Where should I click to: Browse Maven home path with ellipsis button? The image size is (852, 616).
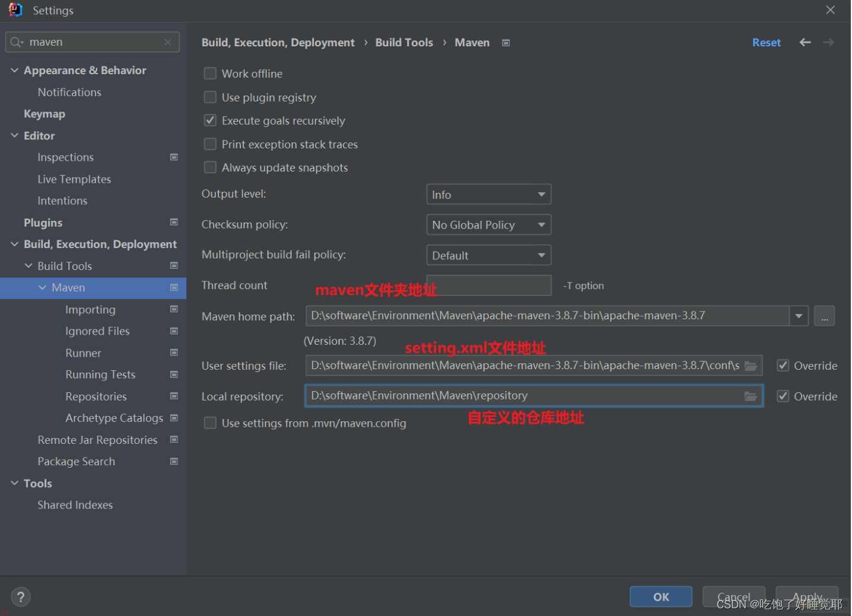click(824, 316)
